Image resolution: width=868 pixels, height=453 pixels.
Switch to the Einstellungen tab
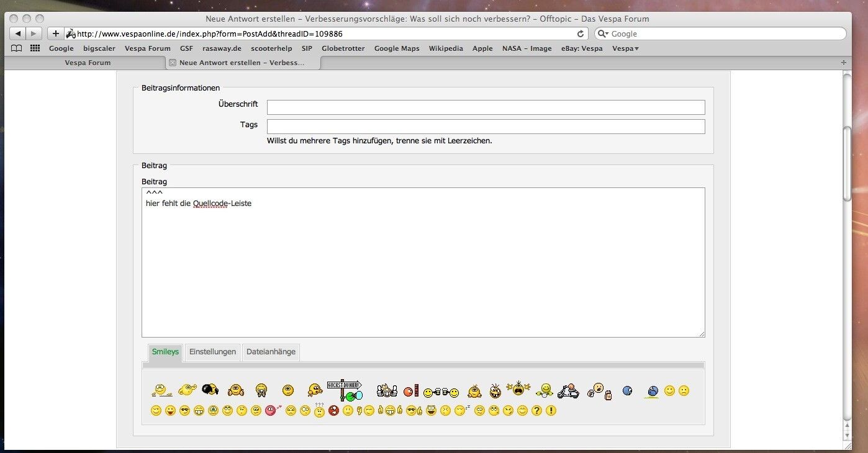pos(212,352)
